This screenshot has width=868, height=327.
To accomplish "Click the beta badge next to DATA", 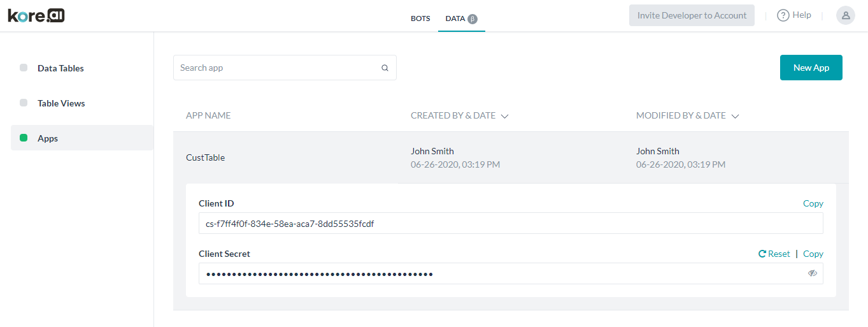I will pyautogui.click(x=473, y=19).
